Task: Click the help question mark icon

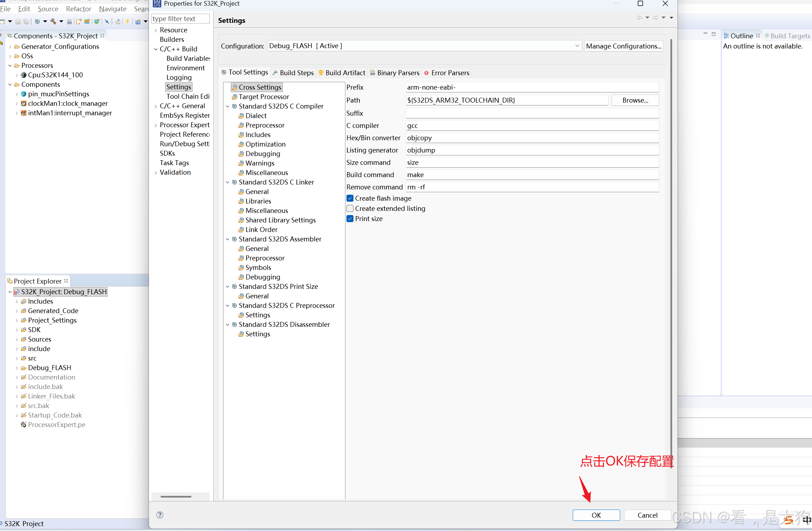Action: [x=160, y=515]
